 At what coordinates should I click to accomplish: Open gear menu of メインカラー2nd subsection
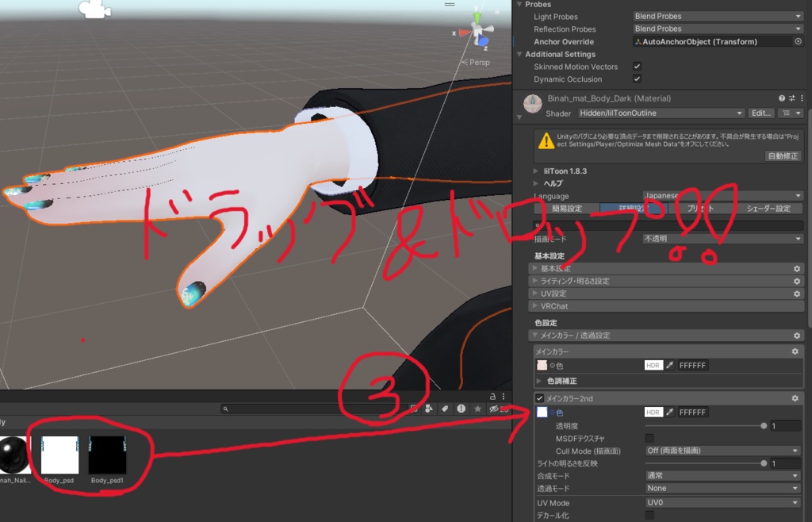click(795, 398)
